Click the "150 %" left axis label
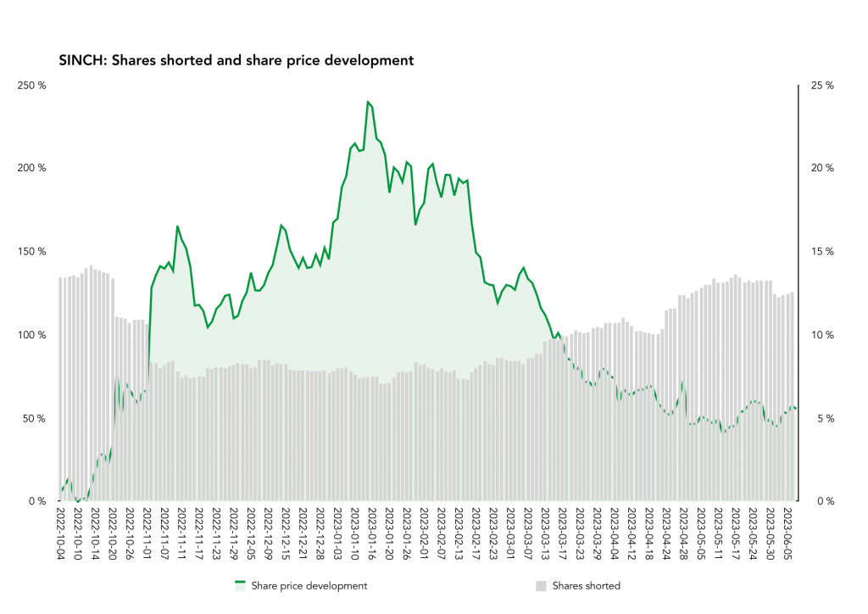Screen dimensions: 868x614 pos(32,251)
